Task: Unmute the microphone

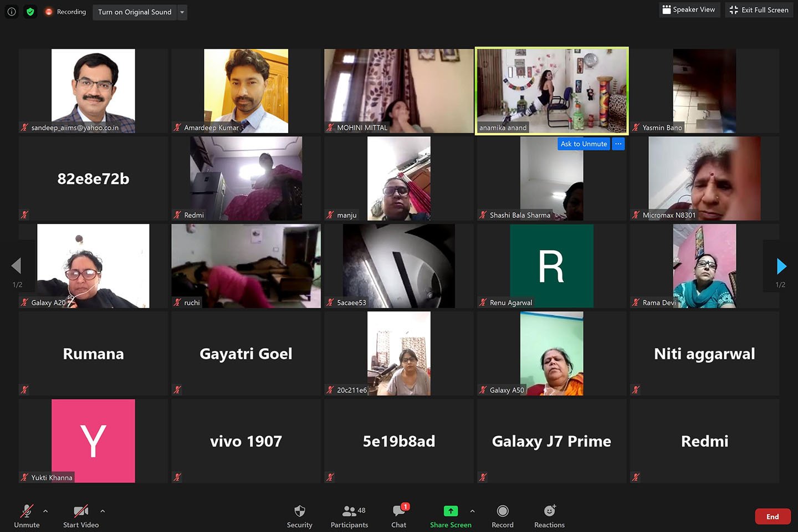Action: (27, 511)
